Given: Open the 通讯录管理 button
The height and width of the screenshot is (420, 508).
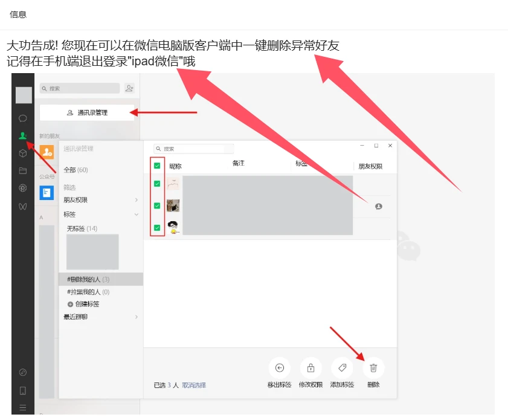Looking at the screenshot, I should (87, 112).
